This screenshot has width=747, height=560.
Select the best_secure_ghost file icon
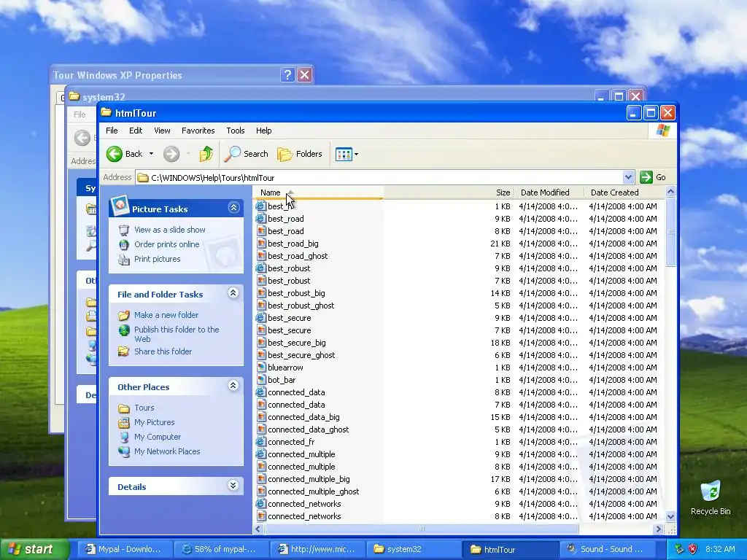click(261, 355)
